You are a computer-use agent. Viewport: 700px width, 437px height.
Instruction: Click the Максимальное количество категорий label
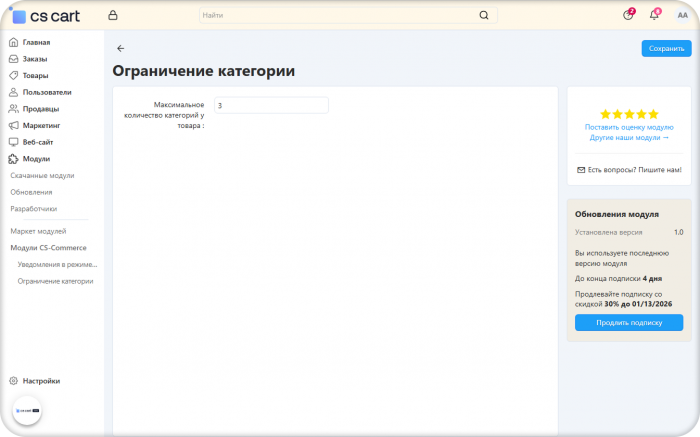(164, 115)
